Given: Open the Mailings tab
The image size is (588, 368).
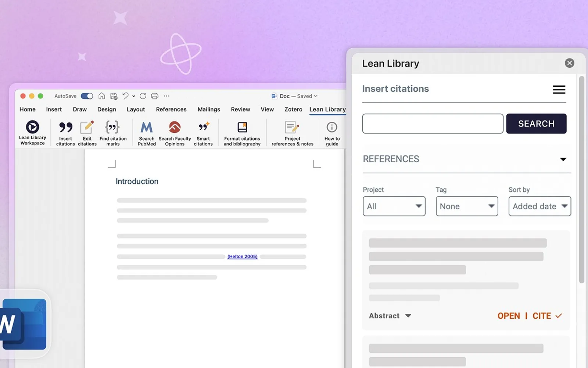Looking at the screenshot, I should [x=209, y=109].
